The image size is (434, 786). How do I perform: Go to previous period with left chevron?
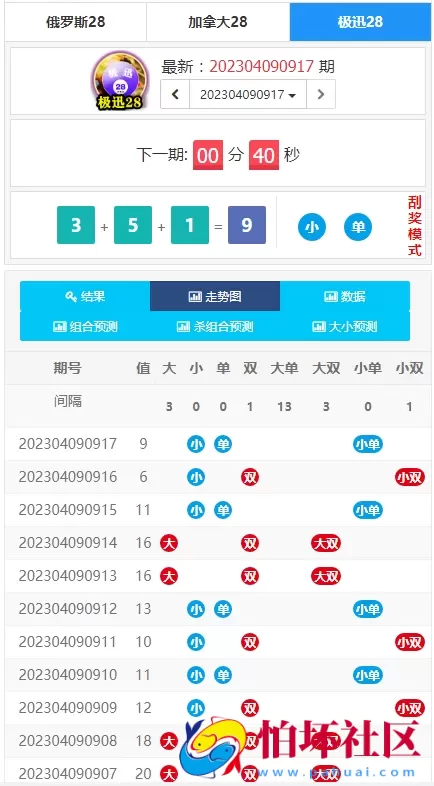[x=175, y=94]
